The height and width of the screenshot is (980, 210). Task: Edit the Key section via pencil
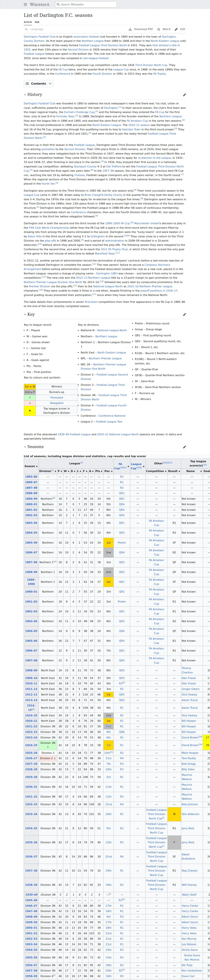[x=184, y=315]
